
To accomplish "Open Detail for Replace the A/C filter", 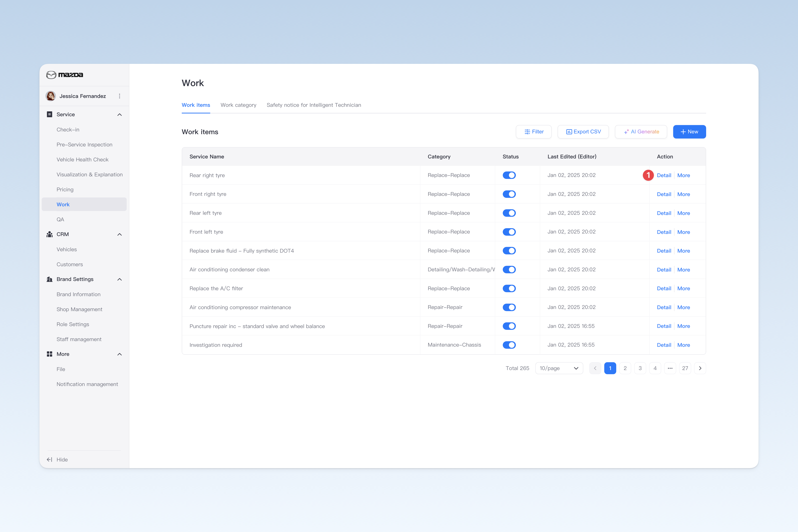I will click(664, 288).
